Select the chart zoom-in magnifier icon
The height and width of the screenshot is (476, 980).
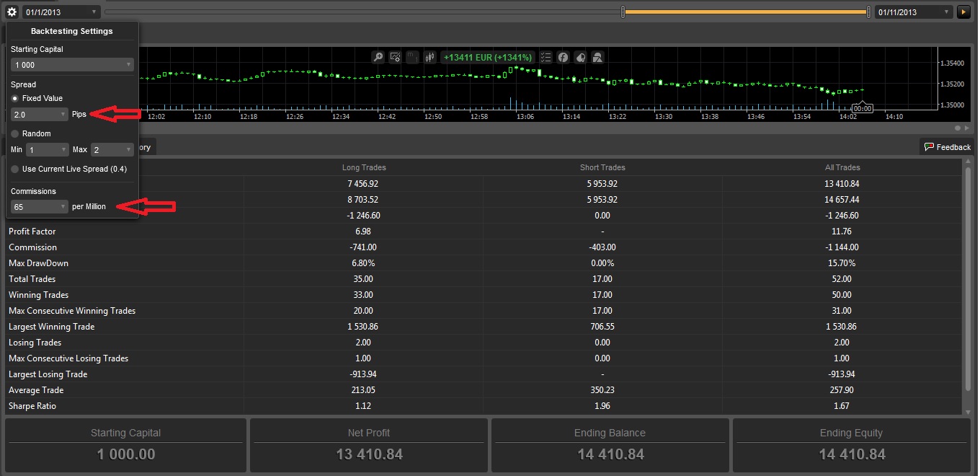378,57
